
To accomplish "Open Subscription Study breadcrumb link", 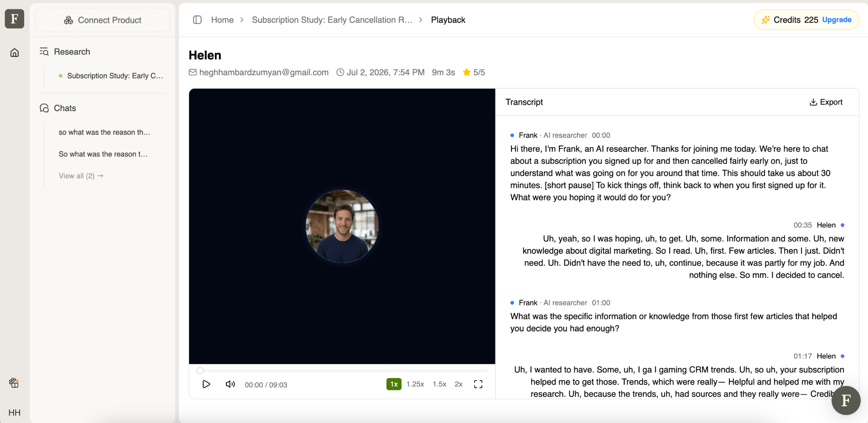I will 332,20.
